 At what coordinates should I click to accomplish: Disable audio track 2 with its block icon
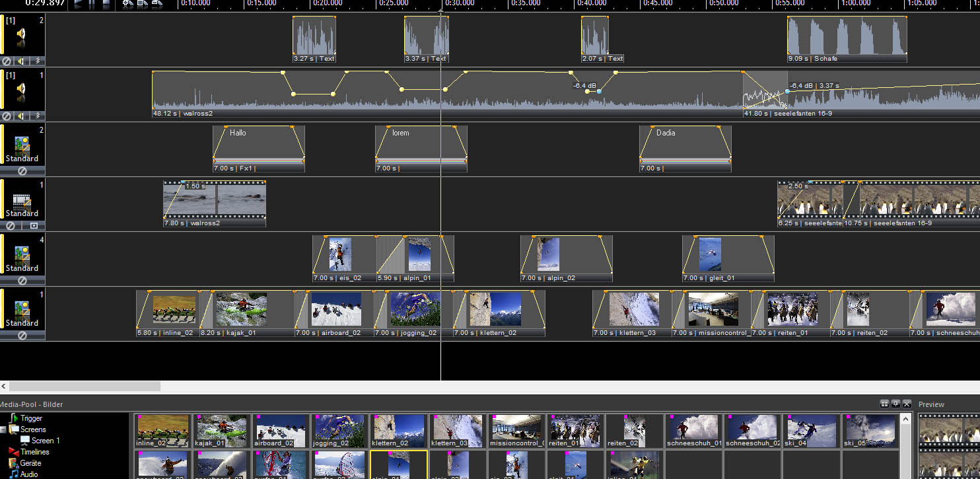tap(7, 61)
